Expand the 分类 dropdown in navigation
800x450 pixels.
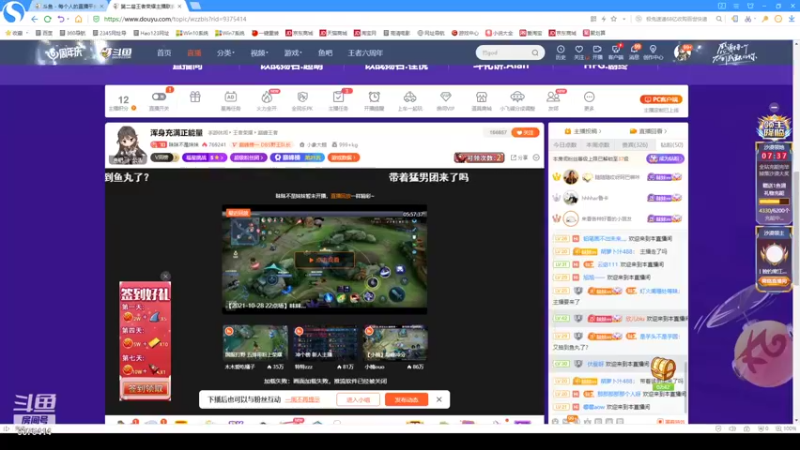(226, 53)
